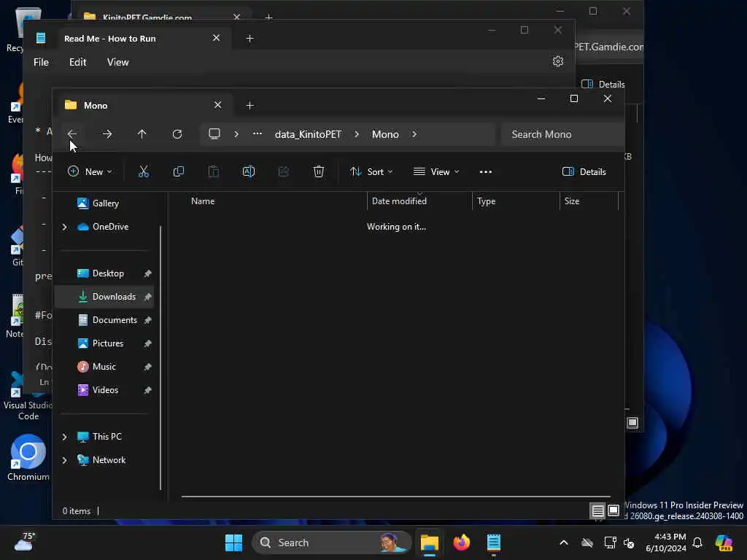Open the View layout dropdown
Image resolution: width=747 pixels, height=560 pixels.
[436, 172]
